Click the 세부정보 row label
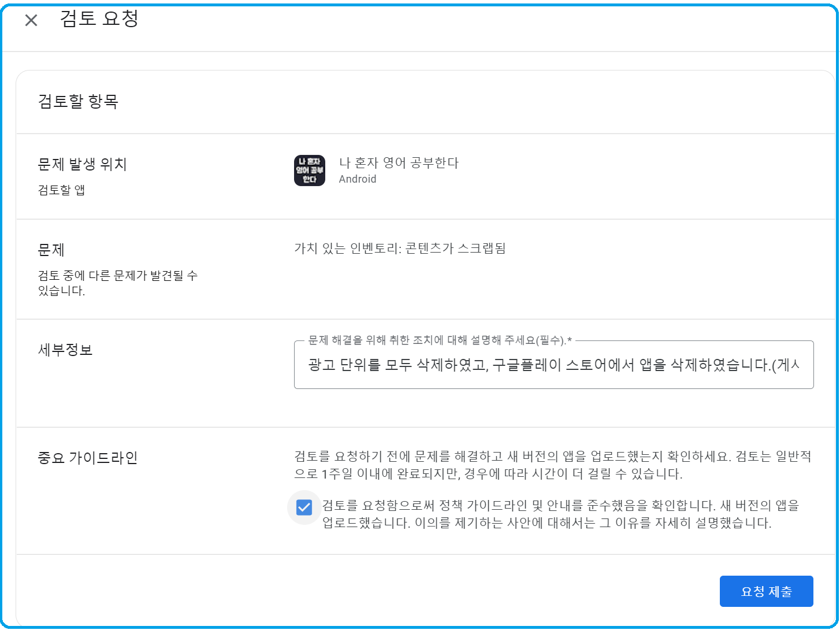Image resolution: width=840 pixels, height=630 pixels. 65,350
